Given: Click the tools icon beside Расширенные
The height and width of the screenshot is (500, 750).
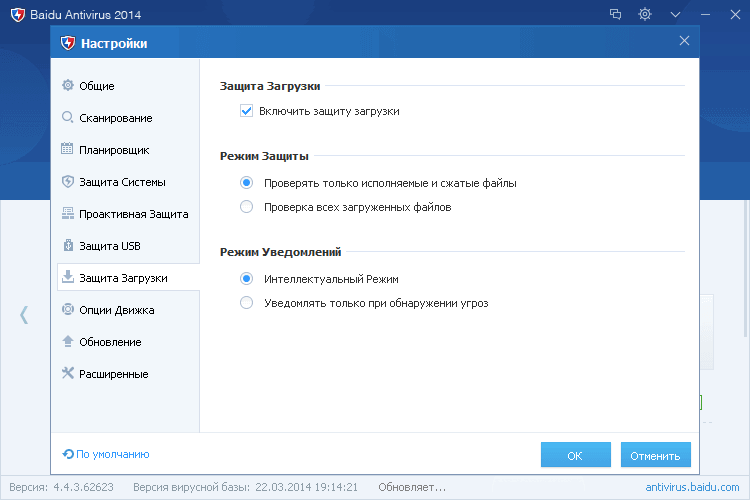Looking at the screenshot, I should [68, 373].
